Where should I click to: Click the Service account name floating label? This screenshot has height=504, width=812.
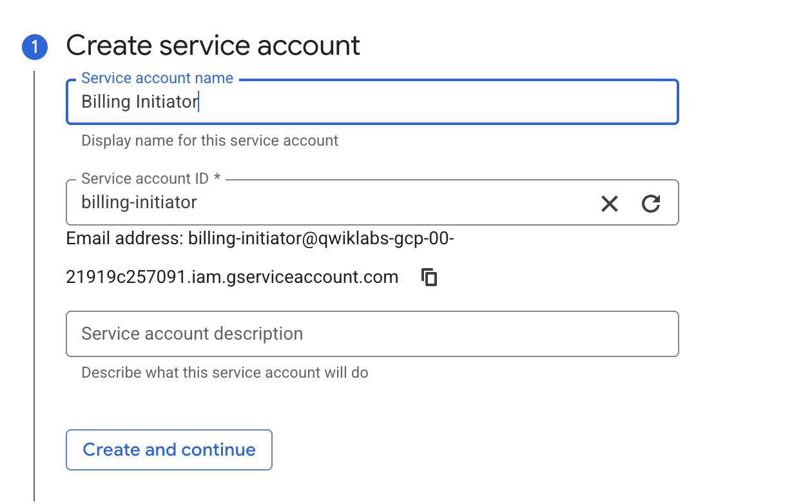tap(157, 77)
